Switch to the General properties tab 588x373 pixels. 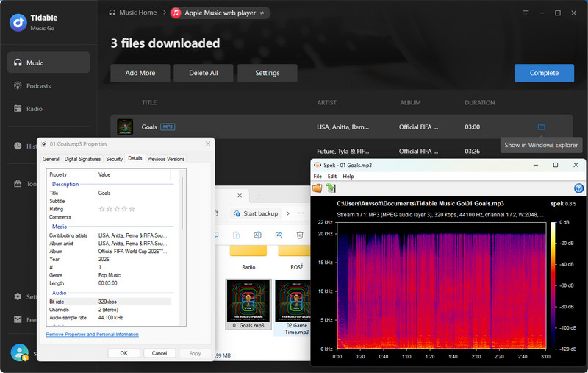[51, 159]
